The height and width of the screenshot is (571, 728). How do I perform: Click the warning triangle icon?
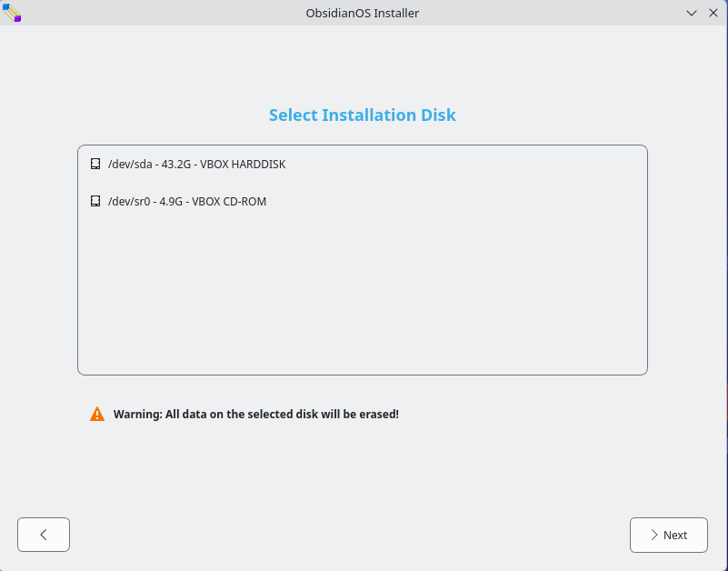97,414
